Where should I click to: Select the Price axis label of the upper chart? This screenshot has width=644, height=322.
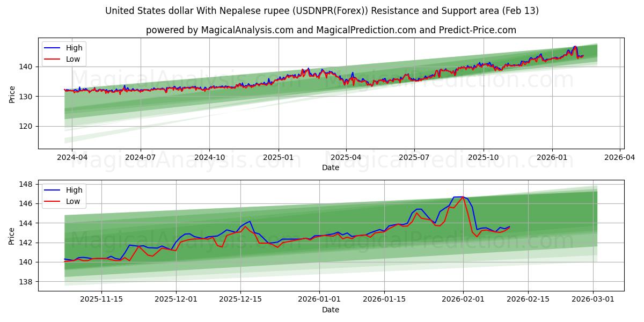point(12,93)
